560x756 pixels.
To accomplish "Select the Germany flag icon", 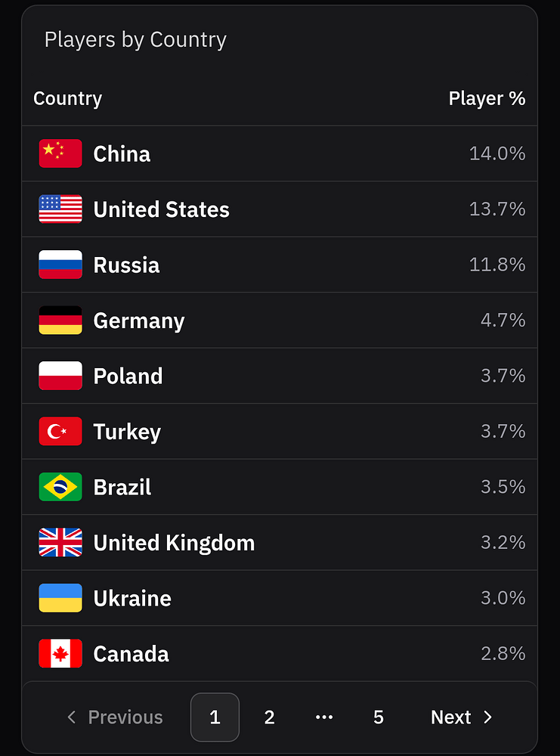I will tap(60, 321).
